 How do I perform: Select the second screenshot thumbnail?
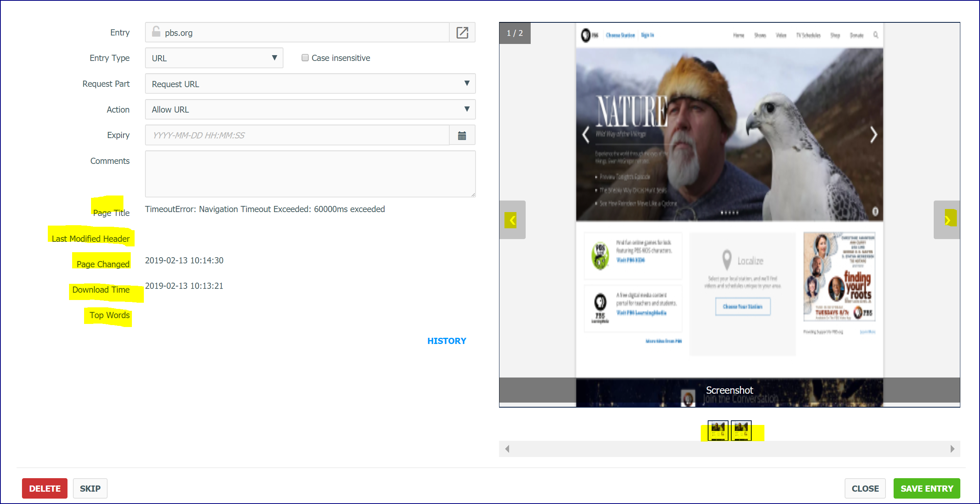click(x=741, y=430)
